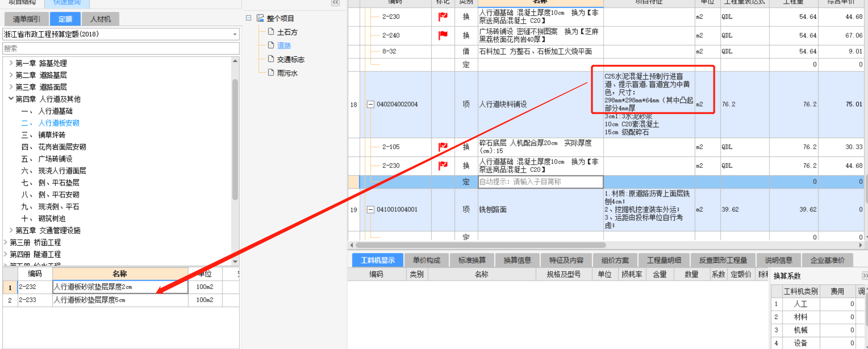Open the 特征及内容 tab
The height and width of the screenshot is (349, 868).
[566, 260]
